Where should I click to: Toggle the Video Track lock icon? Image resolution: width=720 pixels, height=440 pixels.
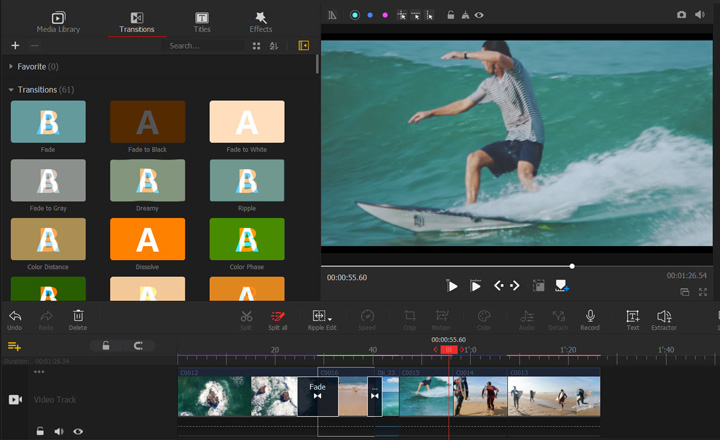point(40,431)
